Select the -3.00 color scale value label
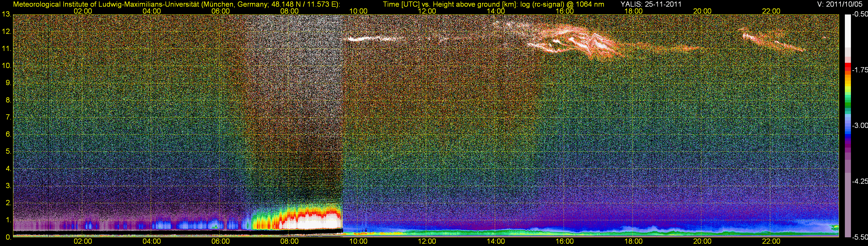 click(x=859, y=126)
